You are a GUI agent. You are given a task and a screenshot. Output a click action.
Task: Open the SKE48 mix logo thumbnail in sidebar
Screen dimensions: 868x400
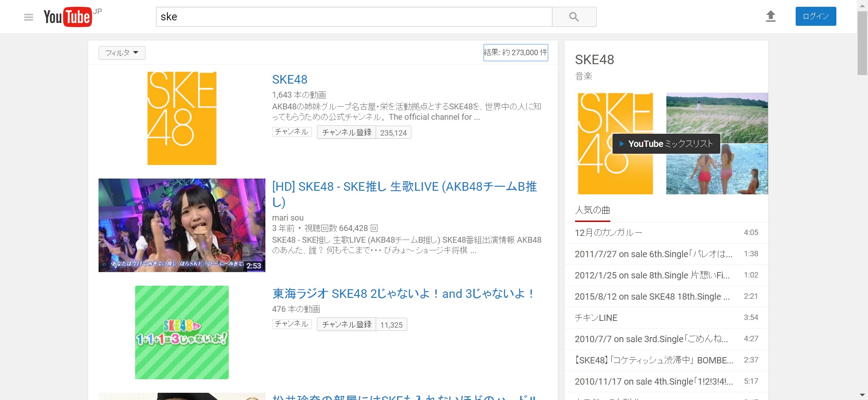point(615,144)
